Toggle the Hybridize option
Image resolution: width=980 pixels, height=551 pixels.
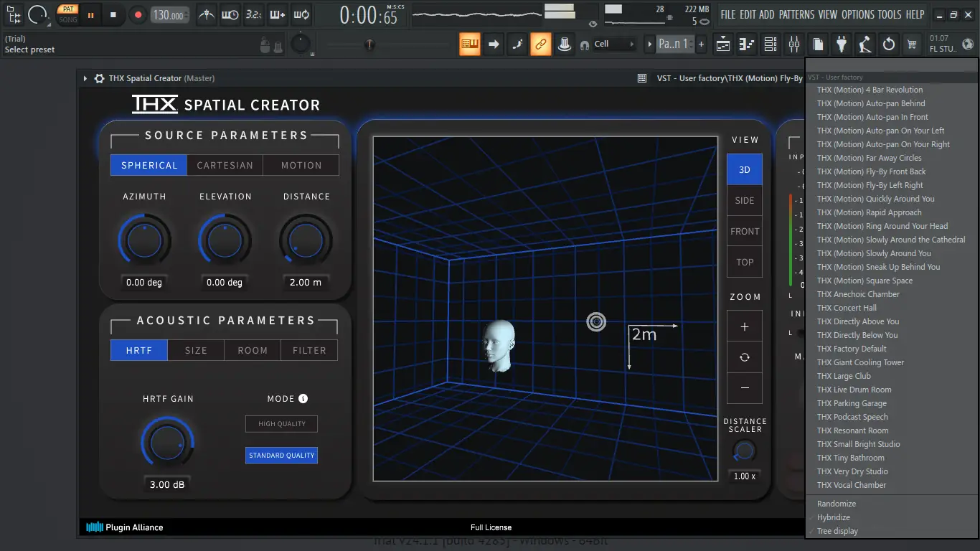point(833,517)
